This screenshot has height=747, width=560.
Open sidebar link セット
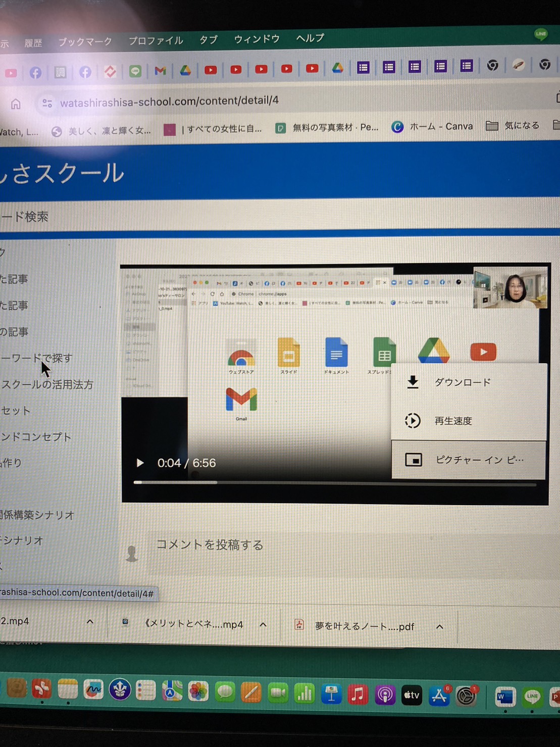[16, 411]
